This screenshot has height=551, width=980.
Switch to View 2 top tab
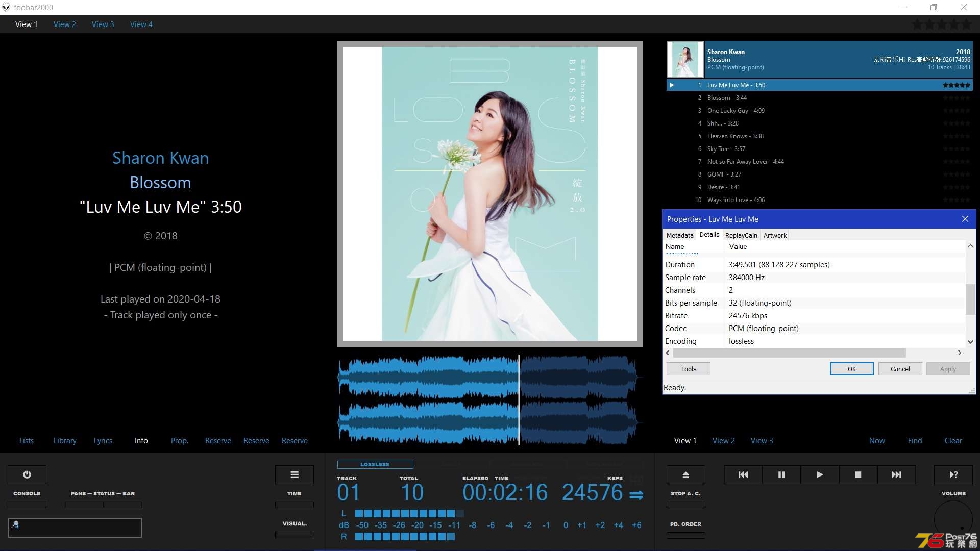pyautogui.click(x=65, y=24)
